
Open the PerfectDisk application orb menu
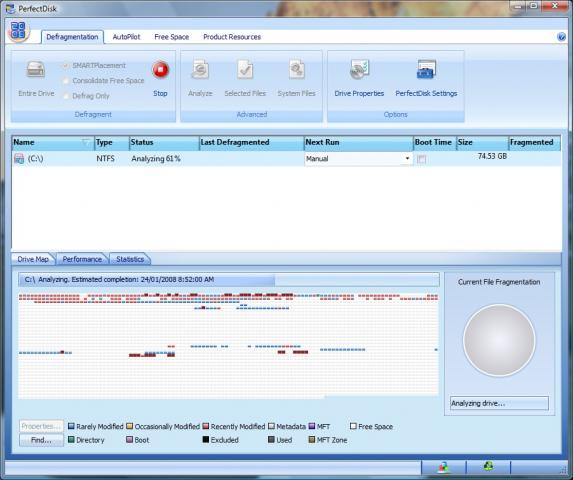pos(18,31)
